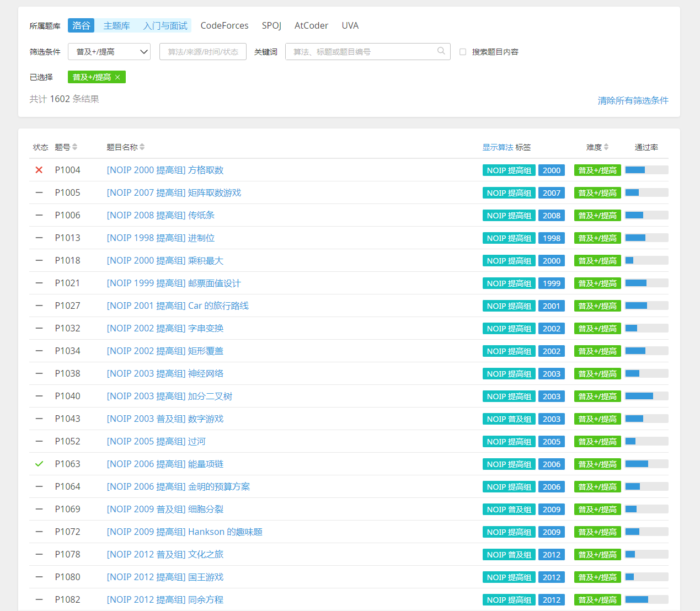Open problem [NOIP 2012 提高组] 同余方程

click(165, 599)
